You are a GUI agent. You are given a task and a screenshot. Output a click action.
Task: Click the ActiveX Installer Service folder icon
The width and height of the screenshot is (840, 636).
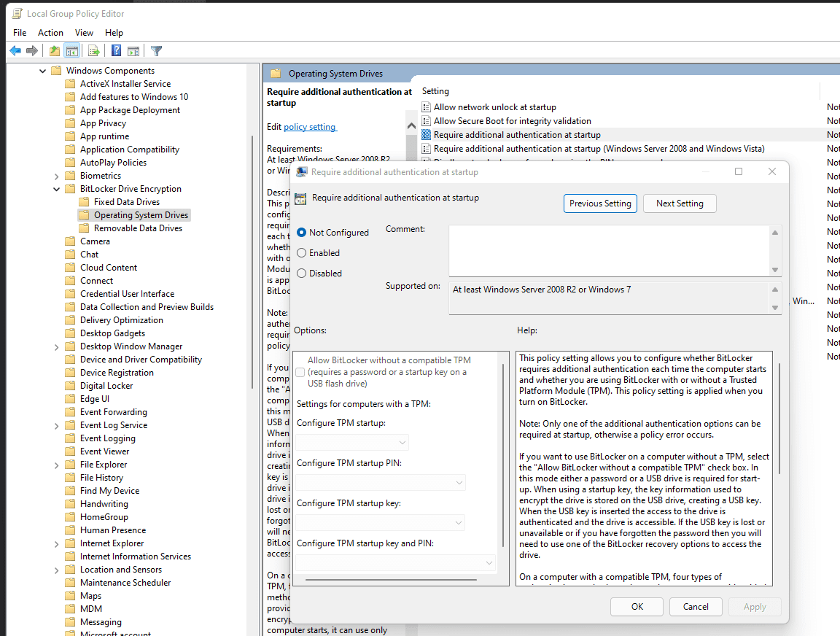[70, 84]
